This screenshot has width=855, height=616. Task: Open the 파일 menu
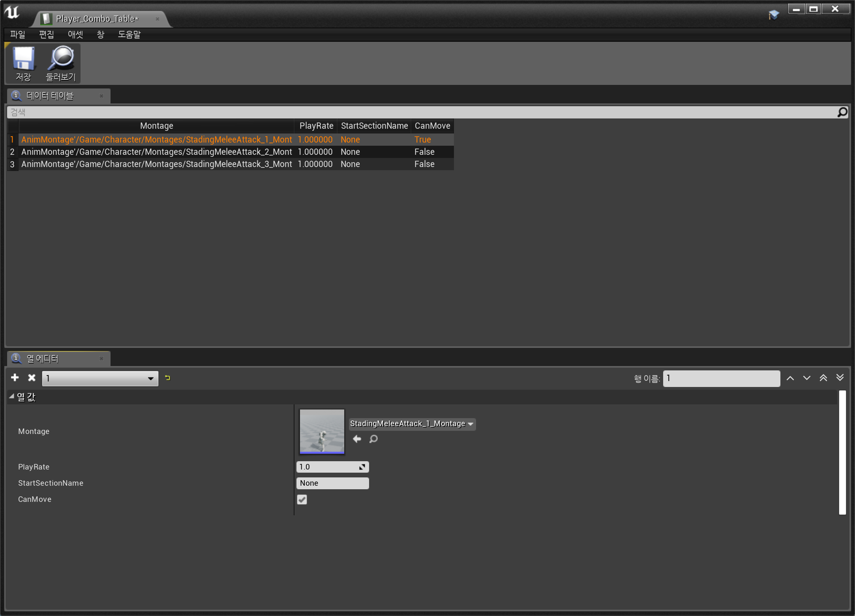18,35
